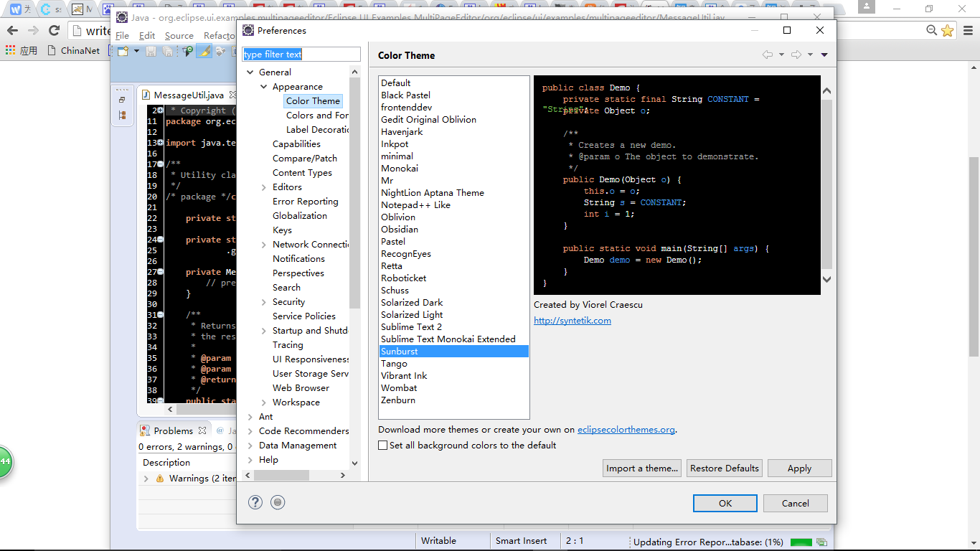Select the Monokai theme in list
980x551 pixels.
[400, 169]
